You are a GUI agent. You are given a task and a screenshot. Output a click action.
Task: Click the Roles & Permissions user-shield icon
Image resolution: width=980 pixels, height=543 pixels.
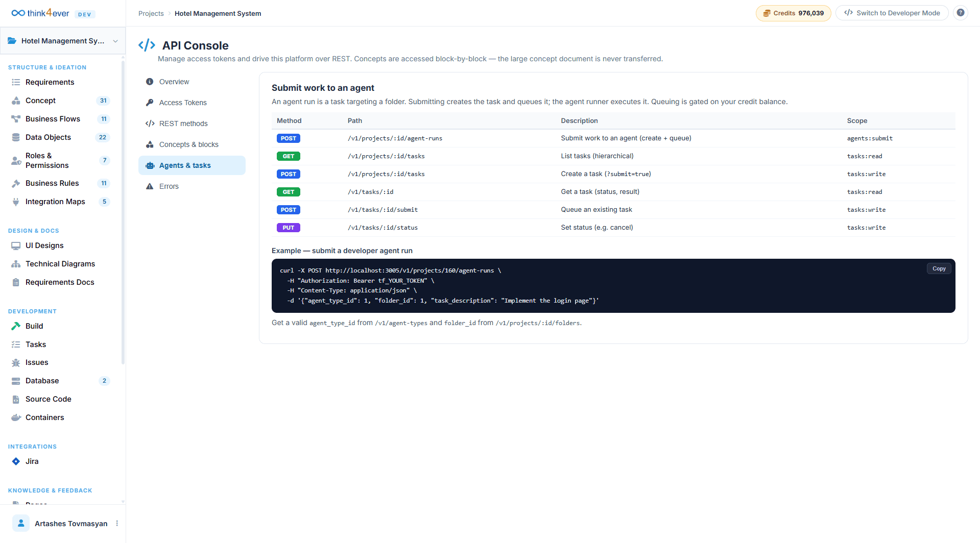(x=16, y=161)
